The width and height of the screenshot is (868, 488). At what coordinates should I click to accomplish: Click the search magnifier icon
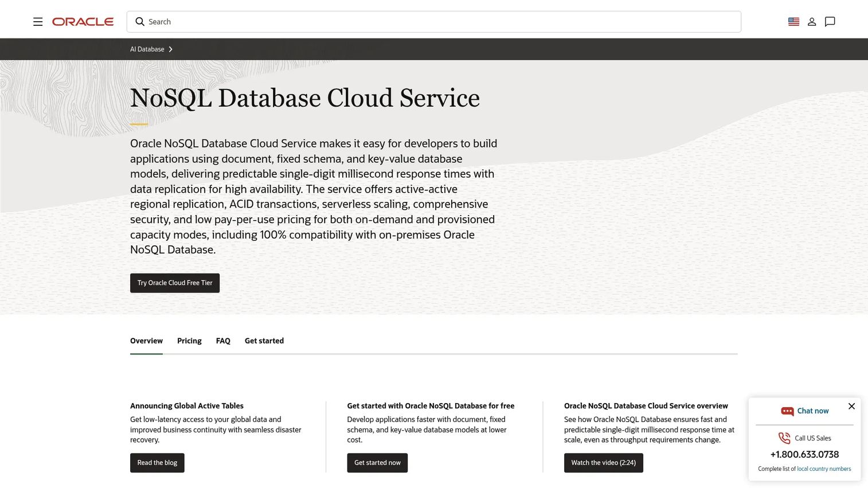coord(140,22)
